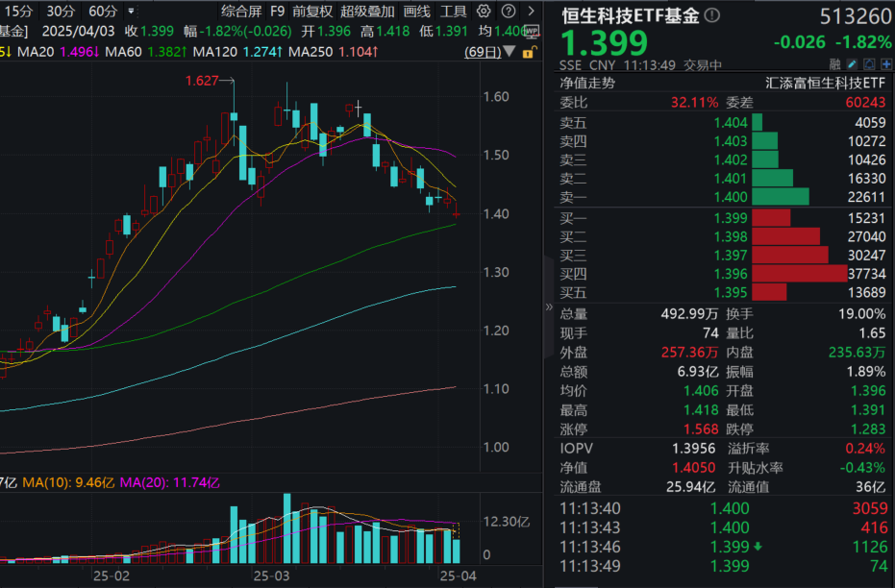The width and height of the screenshot is (895, 588).
Task: Expand the 69日 range dropdown triangle
Action: tap(510, 52)
